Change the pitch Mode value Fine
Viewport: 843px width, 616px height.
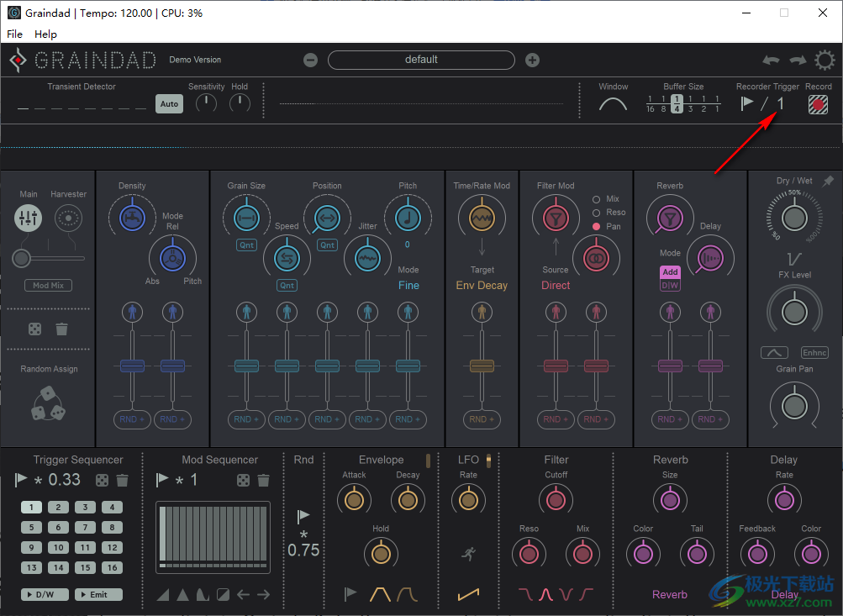[408, 286]
